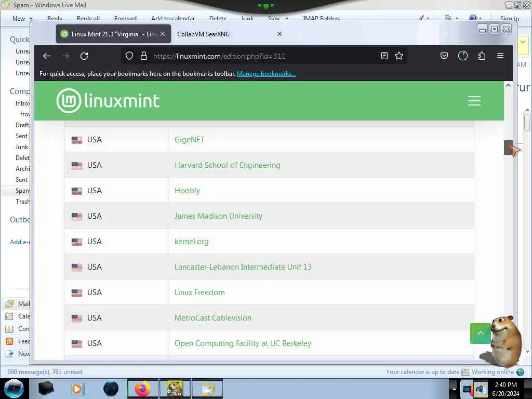Click taskbar clock showing 2:40 PM
This screenshot has height=399, width=532.
(x=506, y=389)
